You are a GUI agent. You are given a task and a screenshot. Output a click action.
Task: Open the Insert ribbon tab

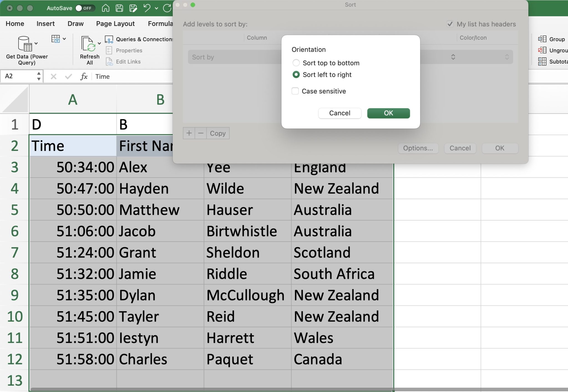pos(45,24)
